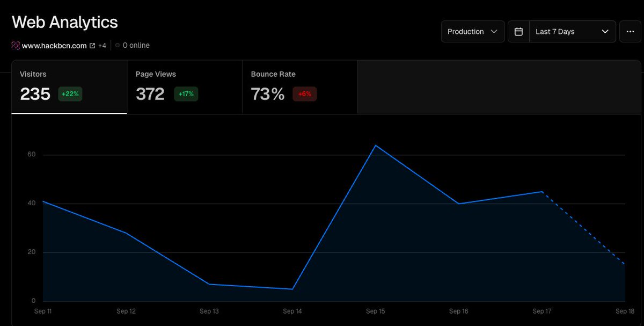The image size is (644, 326).
Task: Expand the Production environment dropdown
Action: click(473, 32)
